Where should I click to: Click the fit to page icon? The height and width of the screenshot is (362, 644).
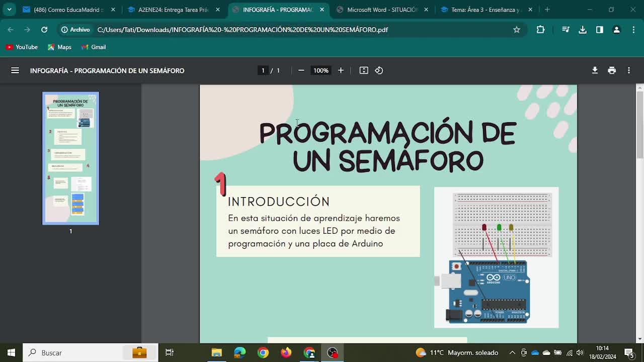[364, 70]
